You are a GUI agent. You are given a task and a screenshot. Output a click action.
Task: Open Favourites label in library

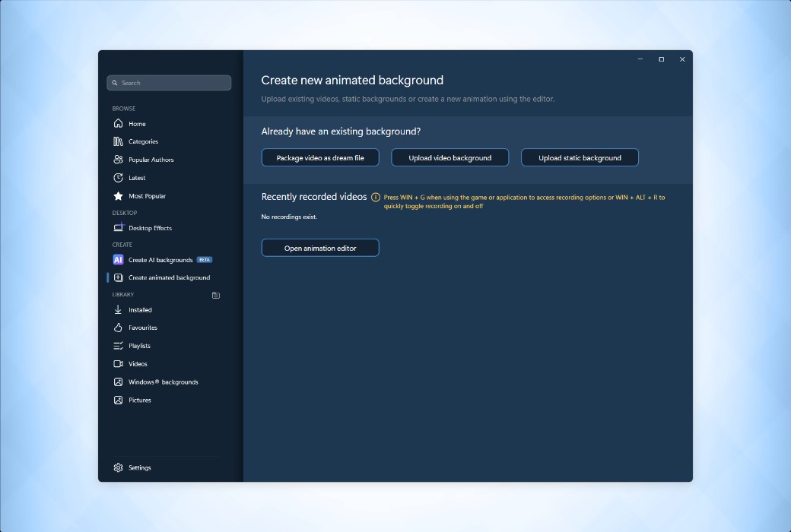pyautogui.click(x=143, y=328)
